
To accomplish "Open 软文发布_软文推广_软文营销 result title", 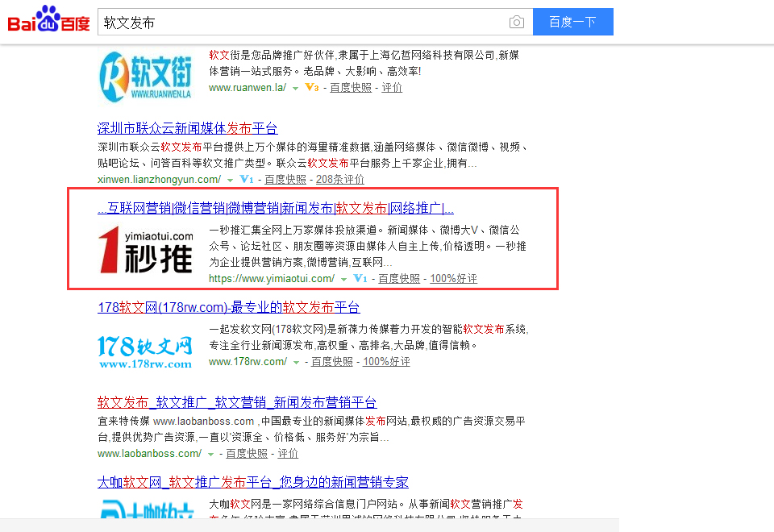I will click(x=237, y=402).
